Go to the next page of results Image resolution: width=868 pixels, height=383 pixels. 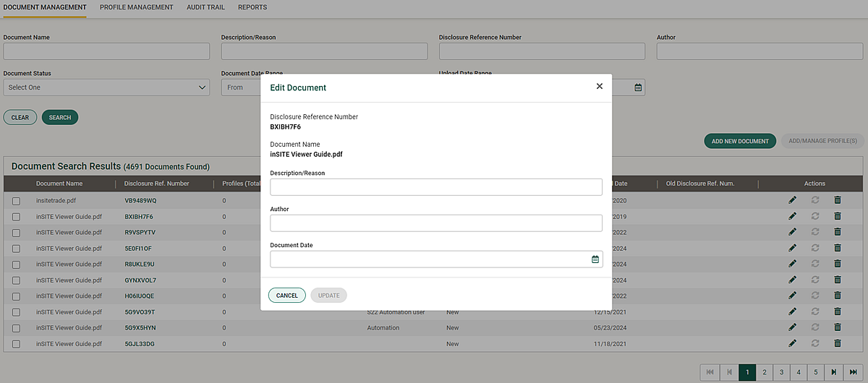click(834, 372)
